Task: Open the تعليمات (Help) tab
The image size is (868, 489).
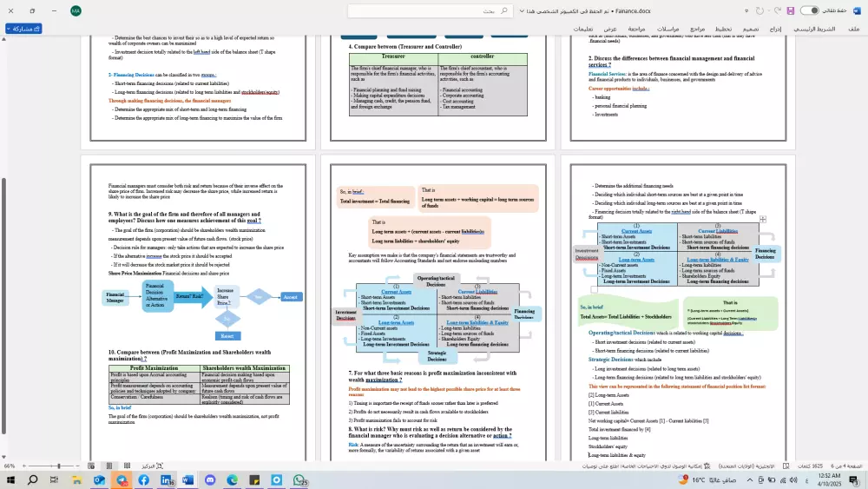Action: tap(583, 29)
